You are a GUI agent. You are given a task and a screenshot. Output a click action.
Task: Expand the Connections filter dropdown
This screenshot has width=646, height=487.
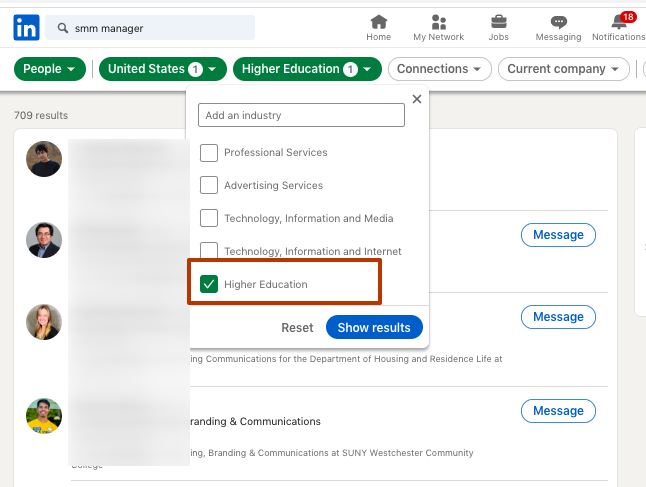click(x=440, y=69)
